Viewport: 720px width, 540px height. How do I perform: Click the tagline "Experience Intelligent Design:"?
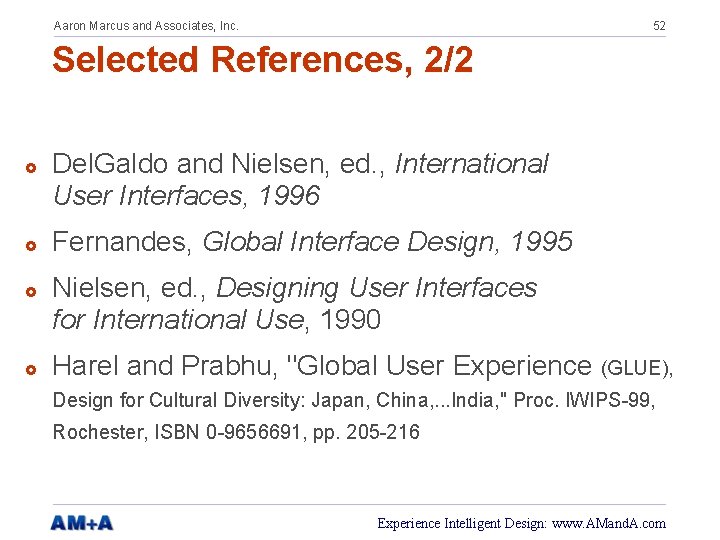(462, 523)
